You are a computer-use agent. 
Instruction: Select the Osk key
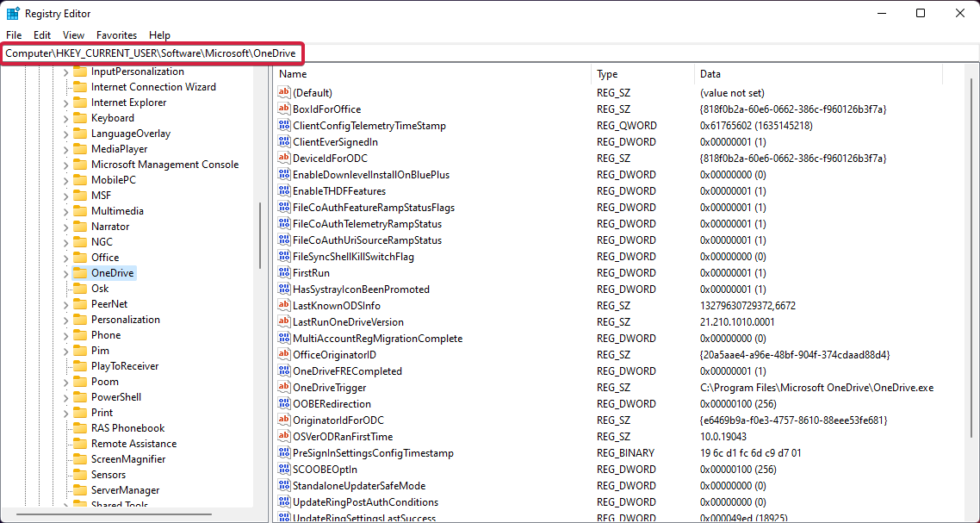click(x=100, y=289)
